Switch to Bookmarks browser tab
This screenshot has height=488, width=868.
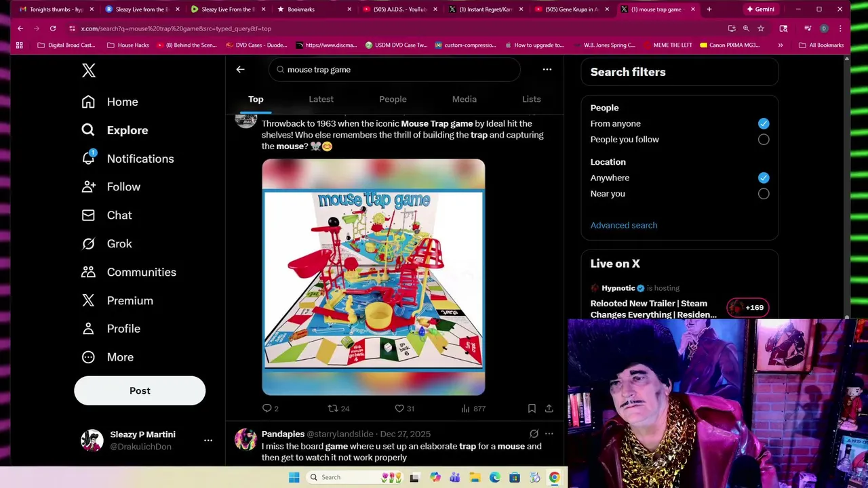point(314,9)
